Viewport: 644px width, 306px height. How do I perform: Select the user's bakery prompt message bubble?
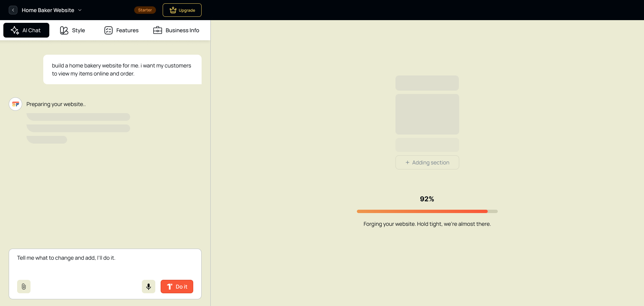pos(122,69)
